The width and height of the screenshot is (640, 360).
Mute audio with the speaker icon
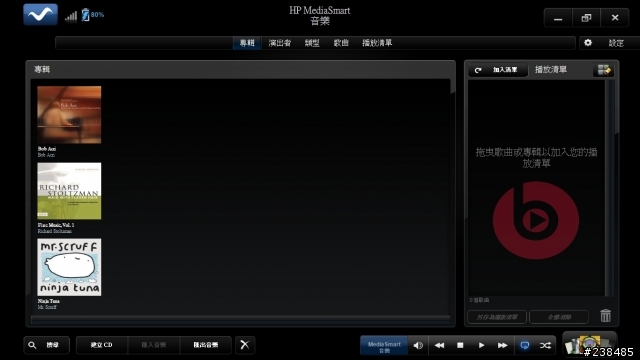pos(418,346)
